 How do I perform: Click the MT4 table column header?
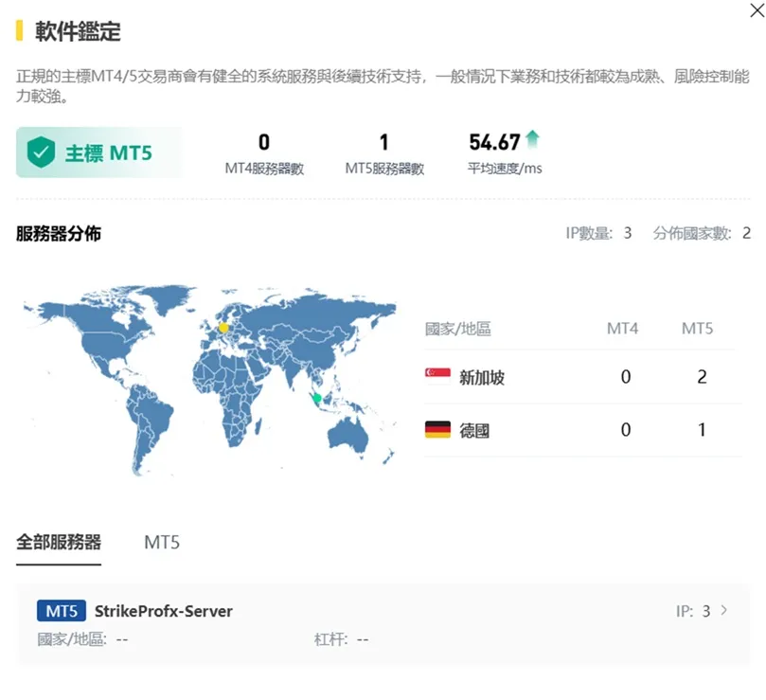622,328
